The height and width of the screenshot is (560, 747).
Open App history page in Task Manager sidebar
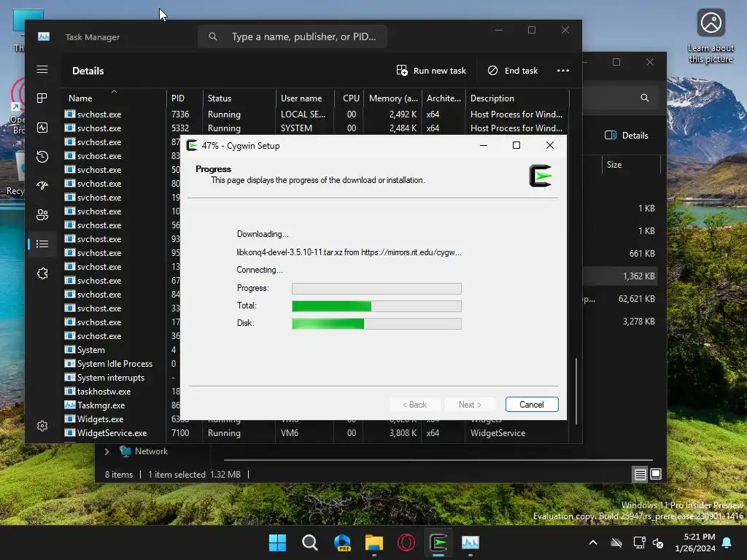click(42, 157)
